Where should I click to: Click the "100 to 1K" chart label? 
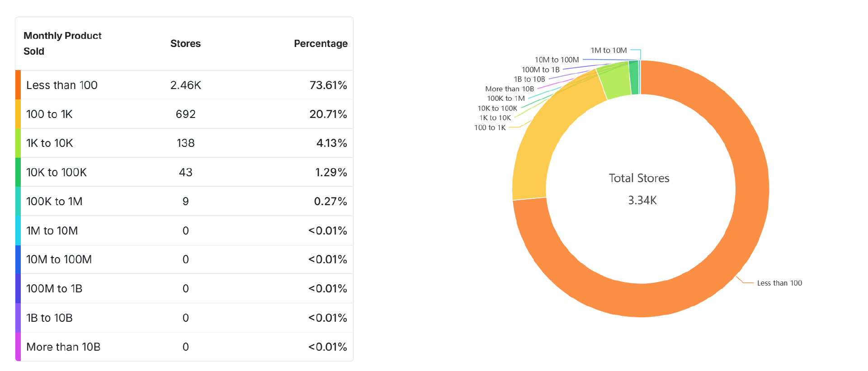click(490, 127)
